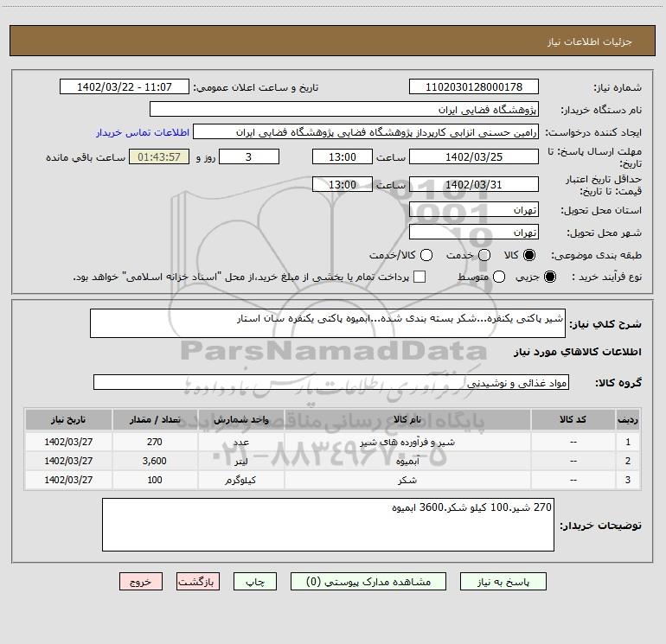
Task: Click the تعداد / مقدار column header
Action: pos(155,419)
